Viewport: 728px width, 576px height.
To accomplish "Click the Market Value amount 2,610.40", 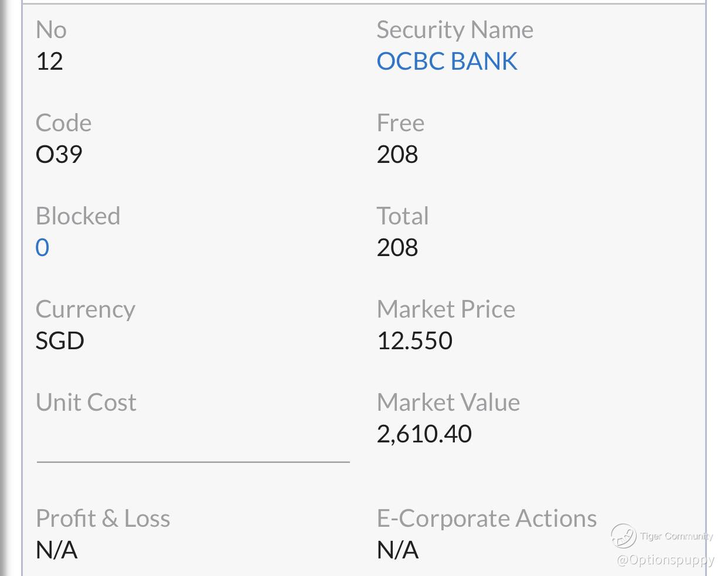I will pos(424,434).
